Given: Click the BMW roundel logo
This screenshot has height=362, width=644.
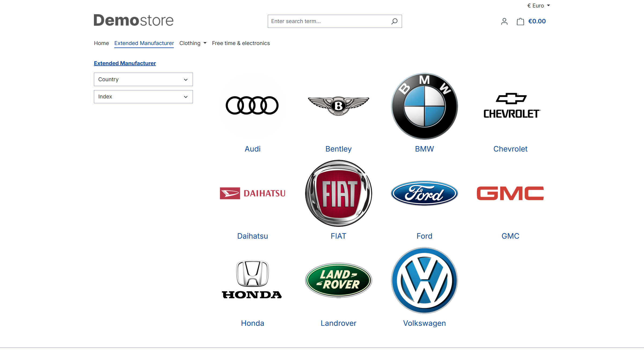Looking at the screenshot, I should [x=424, y=106].
